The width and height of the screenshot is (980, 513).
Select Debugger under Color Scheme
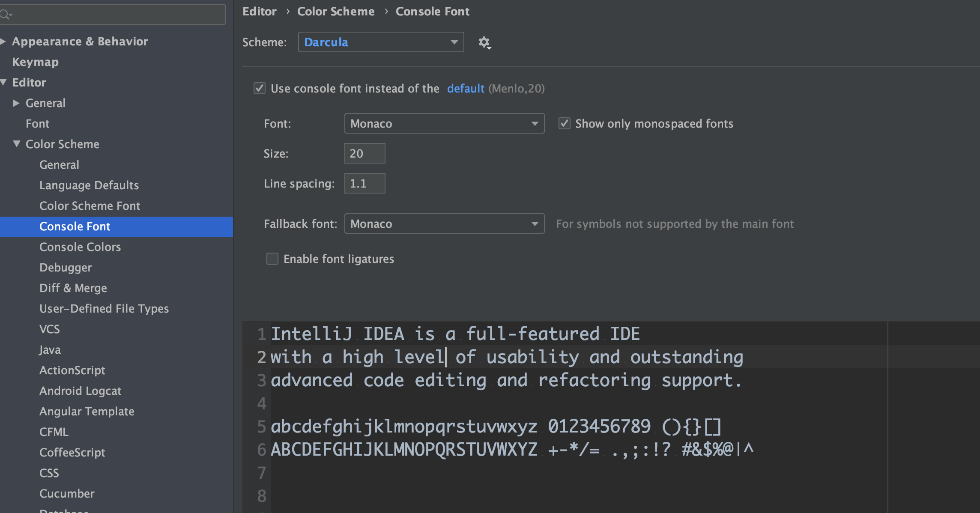click(x=65, y=267)
